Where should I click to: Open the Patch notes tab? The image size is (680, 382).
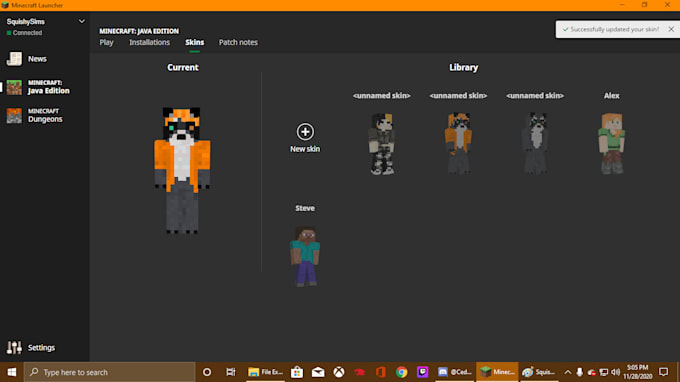[x=238, y=42]
